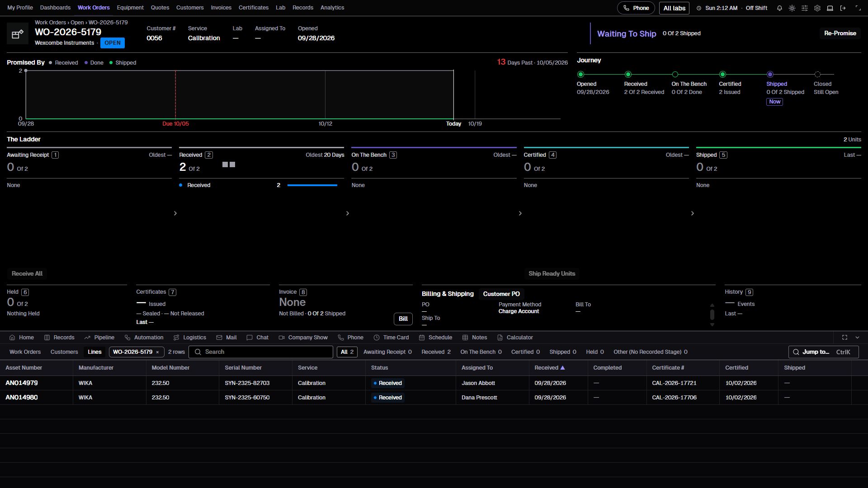
Task: Open the settings gear icon
Action: (x=817, y=8)
